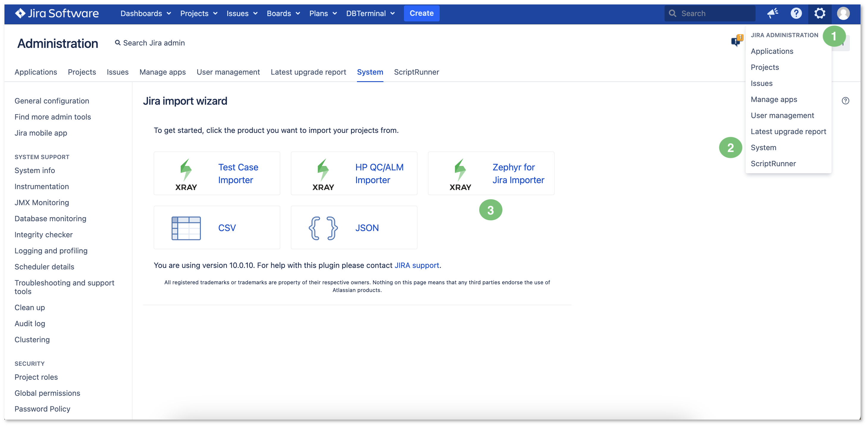Choose Latest upgrade report in gear menu
868x427 pixels.
788,132
